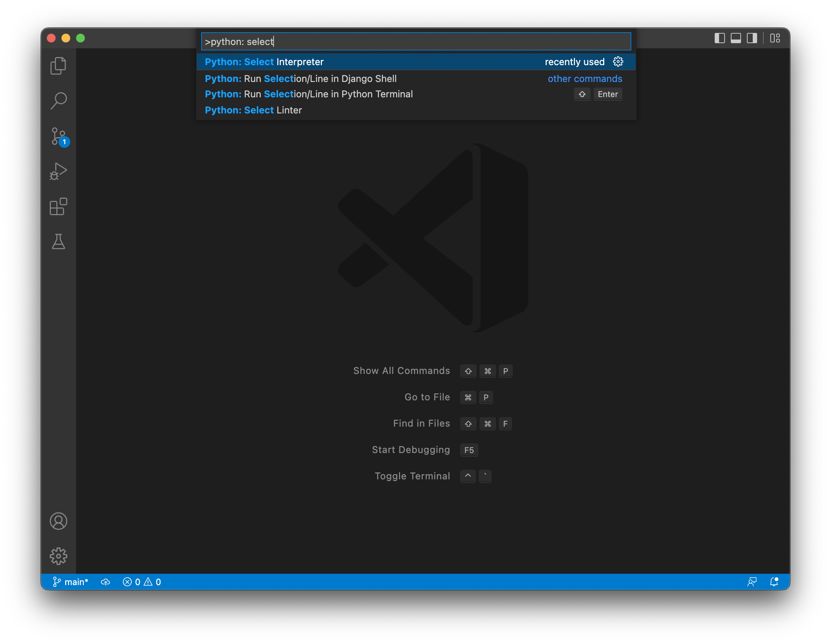Image resolution: width=831 pixels, height=644 pixels.
Task: Publish changes via cloud sync icon
Action: [x=105, y=582]
